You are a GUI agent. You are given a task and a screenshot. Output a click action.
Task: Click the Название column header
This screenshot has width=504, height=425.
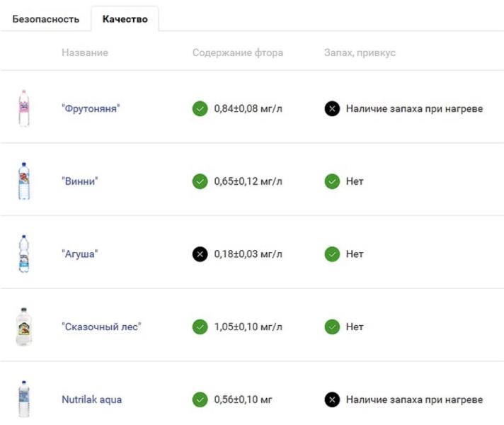pos(85,52)
